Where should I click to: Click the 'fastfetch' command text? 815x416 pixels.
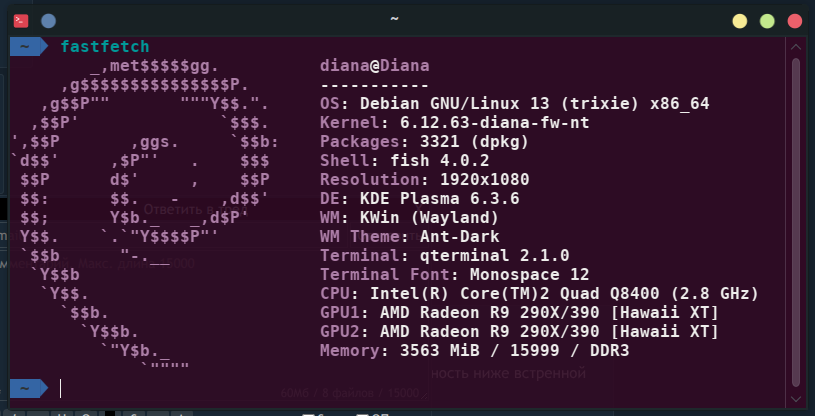(105, 47)
